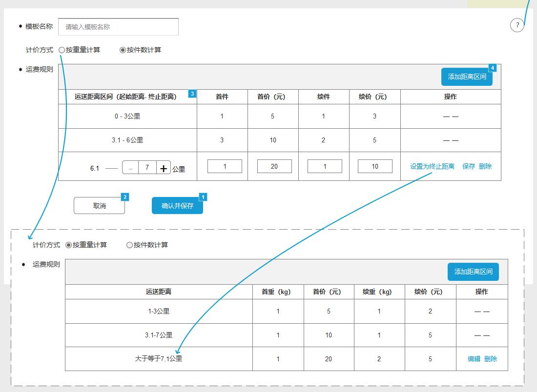Open the help question mark icon

coord(517,25)
